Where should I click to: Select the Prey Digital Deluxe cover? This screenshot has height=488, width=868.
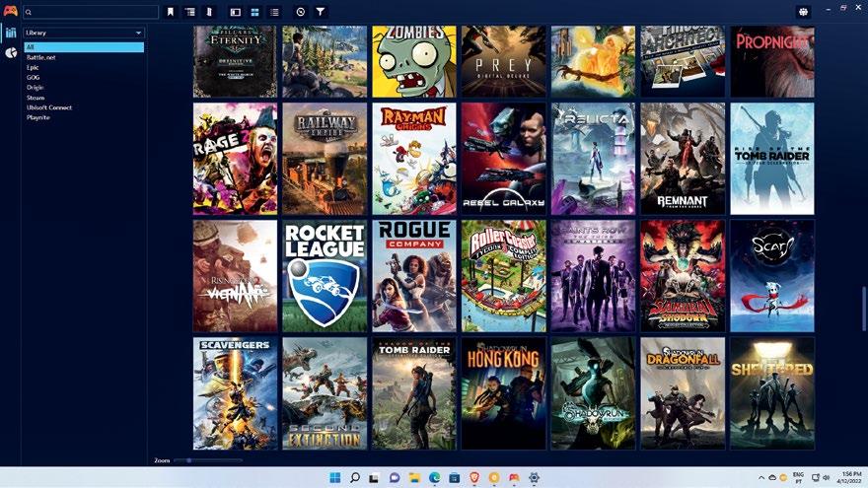(x=504, y=61)
